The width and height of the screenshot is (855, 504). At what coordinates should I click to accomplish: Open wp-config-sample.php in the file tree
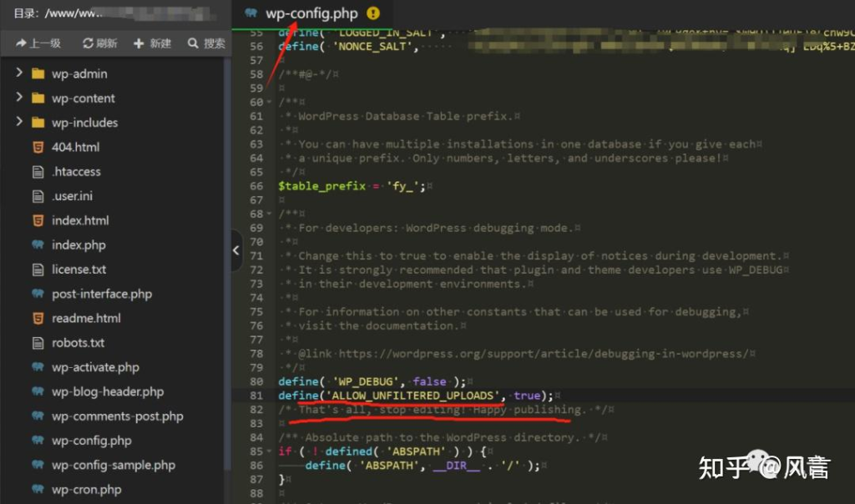click(113, 465)
